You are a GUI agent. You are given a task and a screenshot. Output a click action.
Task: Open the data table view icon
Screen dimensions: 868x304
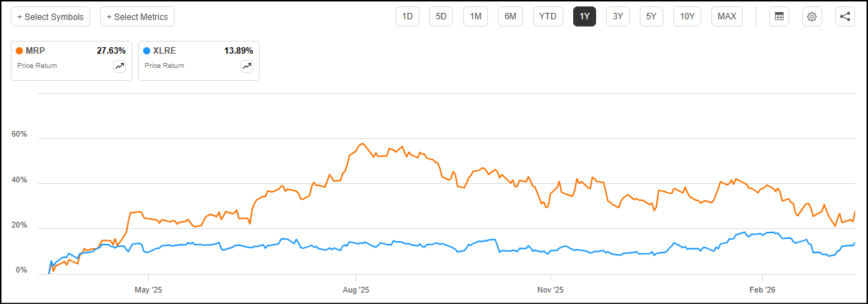pyautogui.click(x=779, y=16)
